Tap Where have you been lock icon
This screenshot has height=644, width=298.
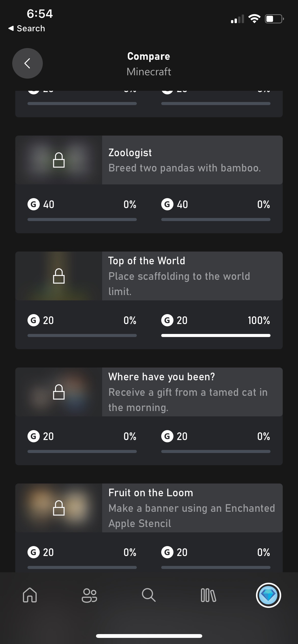pyautogui.click(x=59, y=392)
